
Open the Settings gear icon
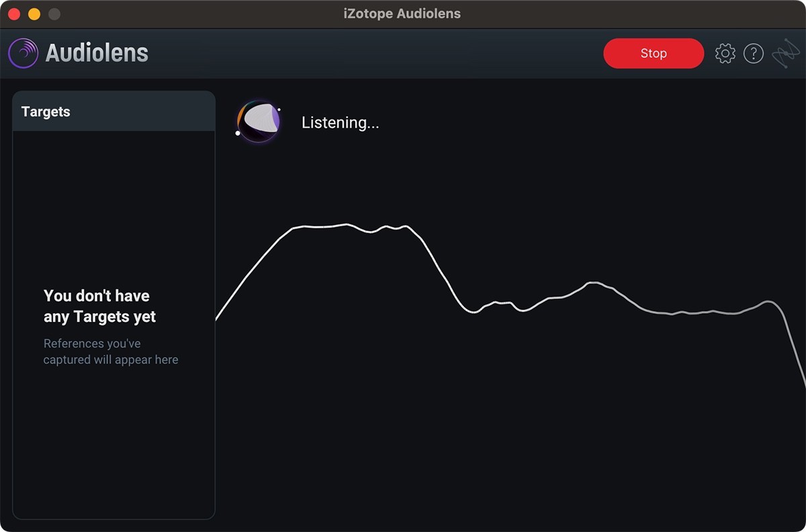tap(725, 53)
